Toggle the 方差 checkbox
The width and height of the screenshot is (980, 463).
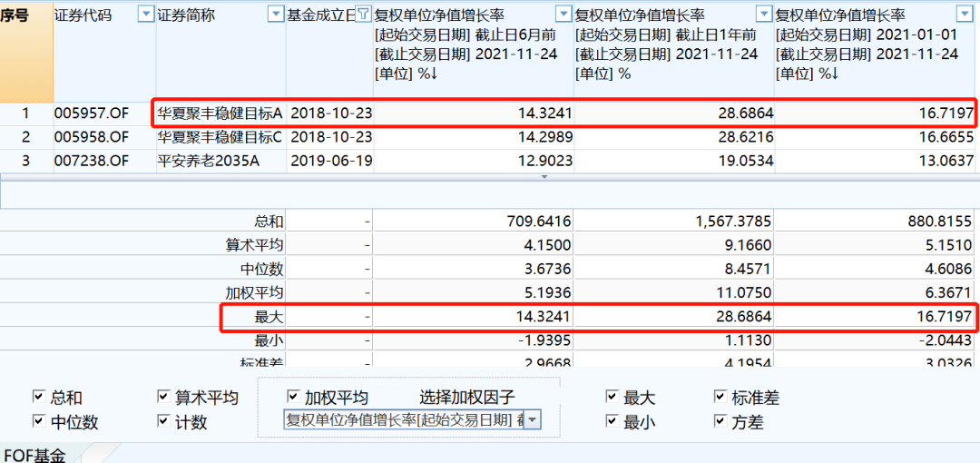[720, 420]
